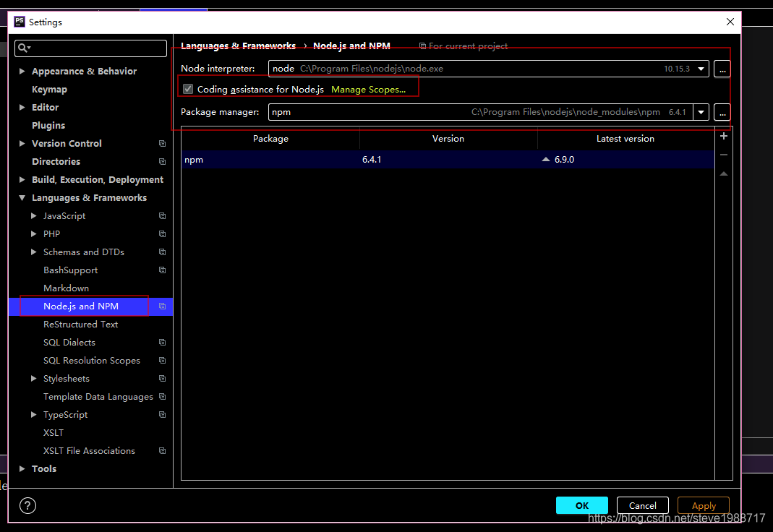Expand the TypeScript subtree
The image size is (773, 532).
click(x=33, y=415)
